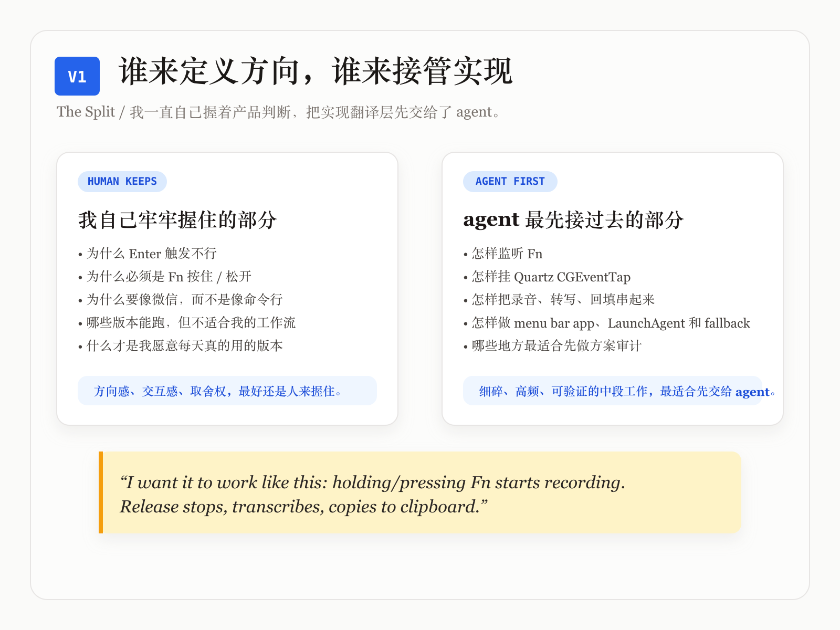Select the slide title 谁来定义方向，谁来接管实现
Screen dimensions: 840x630
[315, 72]
